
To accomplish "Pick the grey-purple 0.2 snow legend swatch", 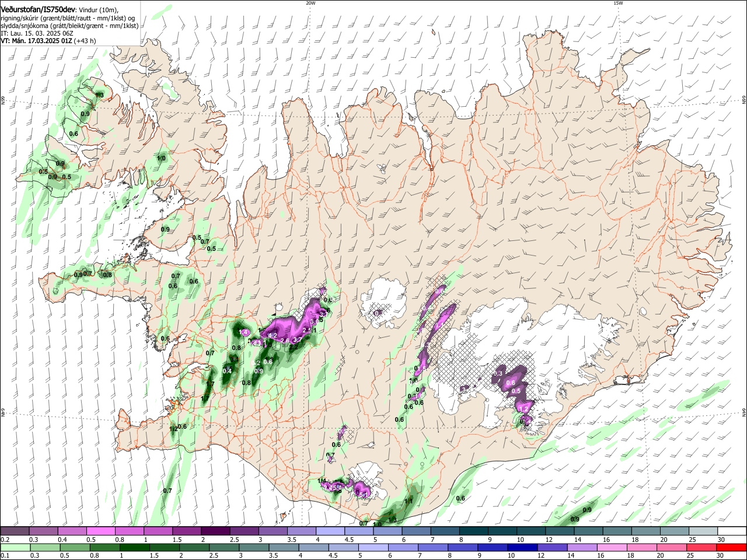I will 15,531.
